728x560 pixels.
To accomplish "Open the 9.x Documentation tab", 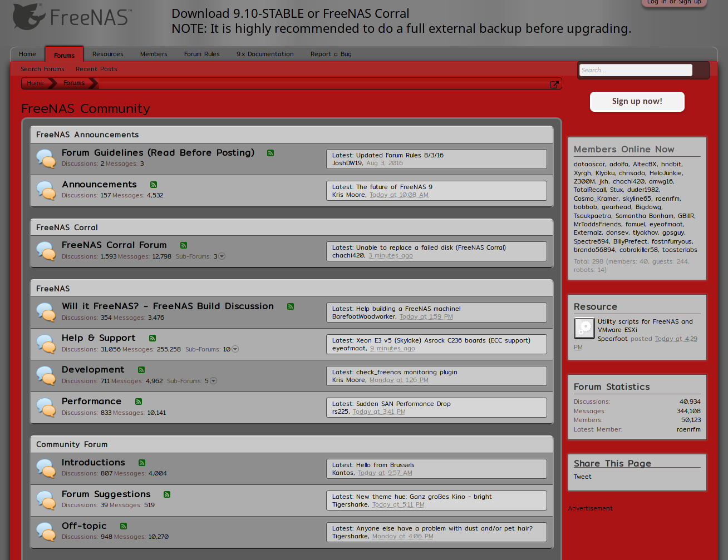I will pyautogui.click(x=265, y=54).
